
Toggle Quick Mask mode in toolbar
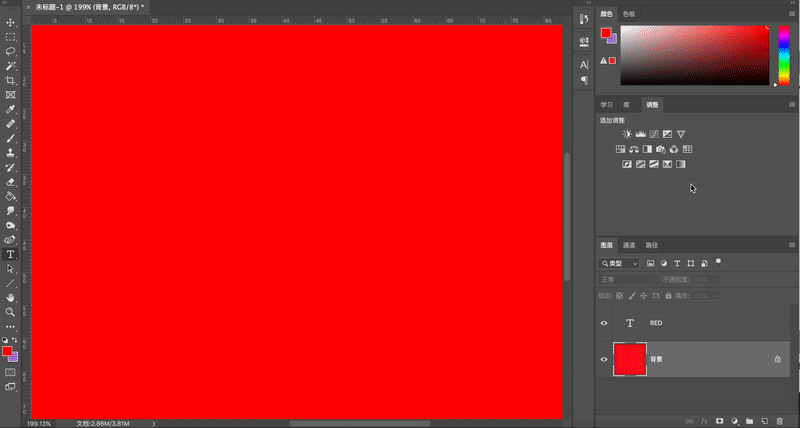10,372
